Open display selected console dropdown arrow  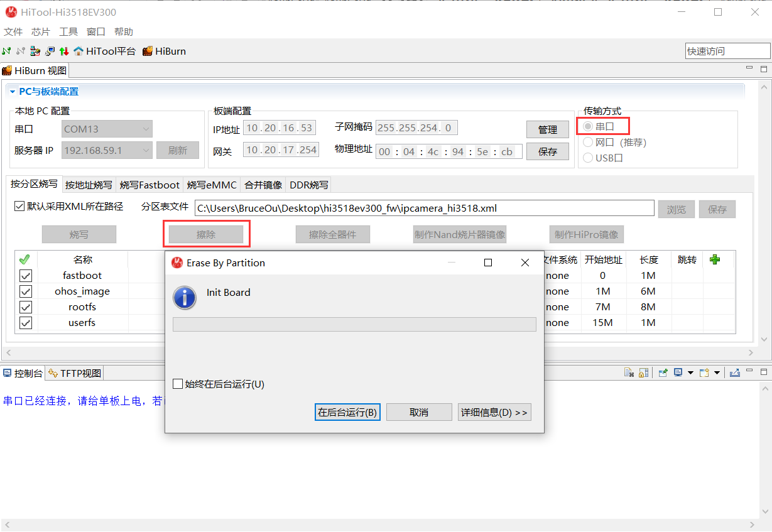[690, 372]
